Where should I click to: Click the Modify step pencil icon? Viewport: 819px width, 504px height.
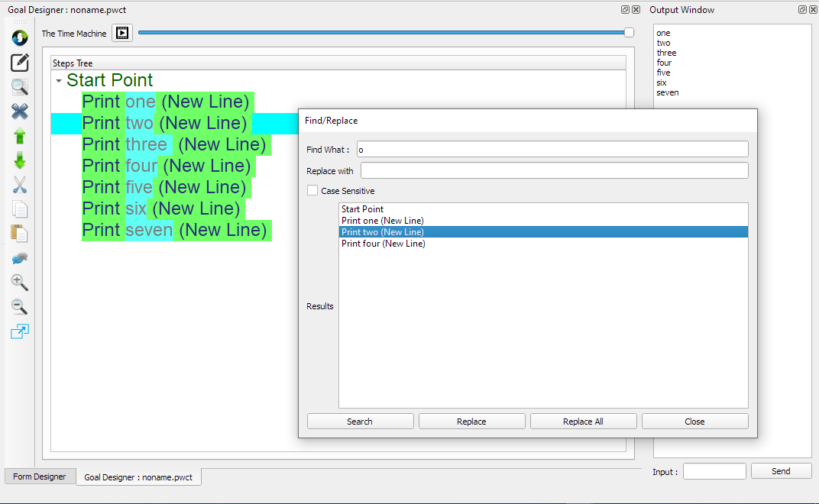click(x=20, y=63)
